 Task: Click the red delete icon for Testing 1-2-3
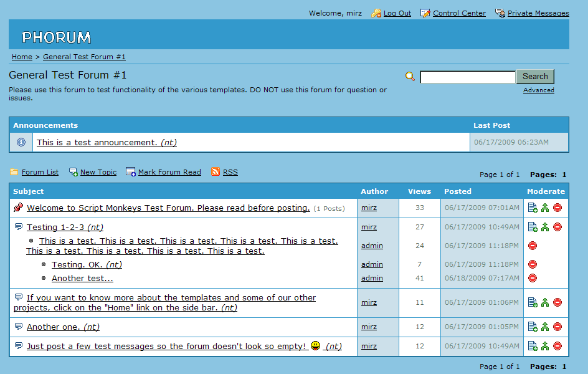pos(557,227)
